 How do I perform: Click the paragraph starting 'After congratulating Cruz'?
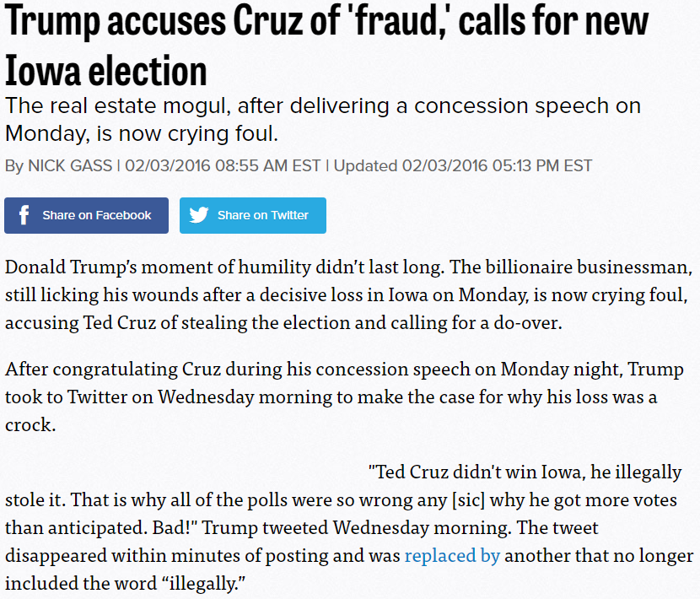point(344,397)
